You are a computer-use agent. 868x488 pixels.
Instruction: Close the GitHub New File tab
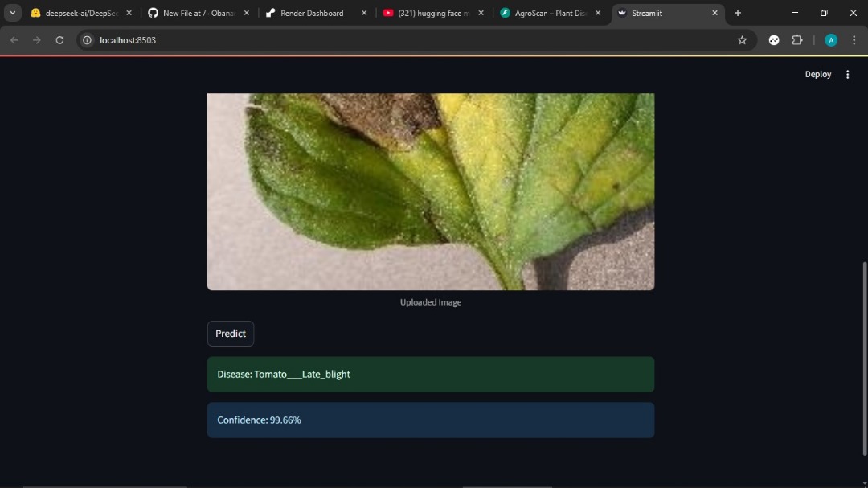pyautogui.click(x=247, y=13)
